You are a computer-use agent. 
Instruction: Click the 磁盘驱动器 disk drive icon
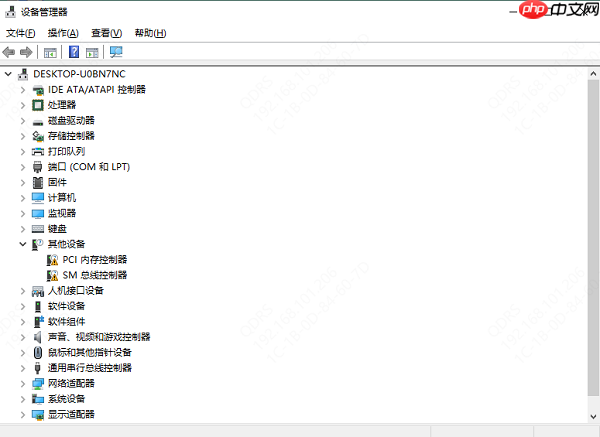tap(38, 122)
